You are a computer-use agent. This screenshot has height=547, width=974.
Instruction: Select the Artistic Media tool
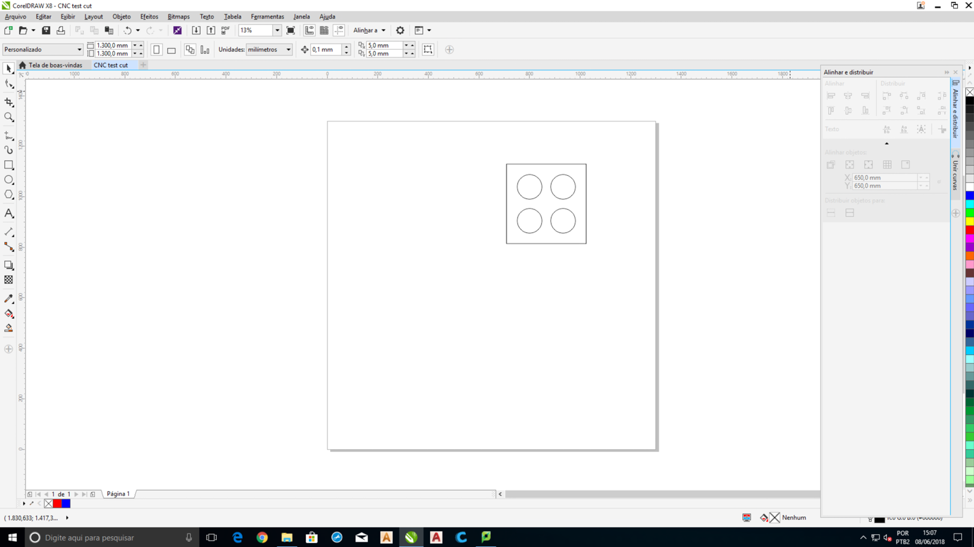click(x=9, y=150)
